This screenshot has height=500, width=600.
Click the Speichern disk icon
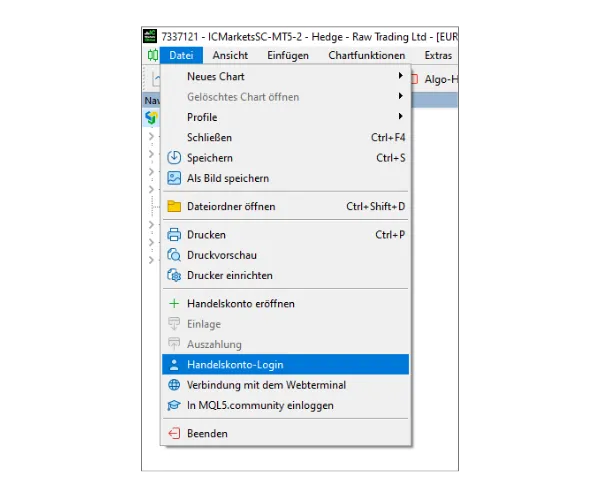[174, 158]
